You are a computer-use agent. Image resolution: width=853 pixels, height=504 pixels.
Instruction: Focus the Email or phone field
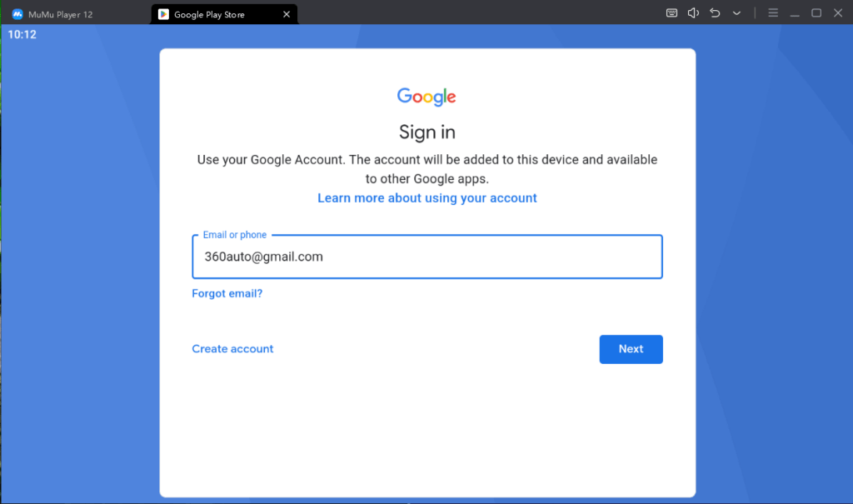tap(427, 257)
